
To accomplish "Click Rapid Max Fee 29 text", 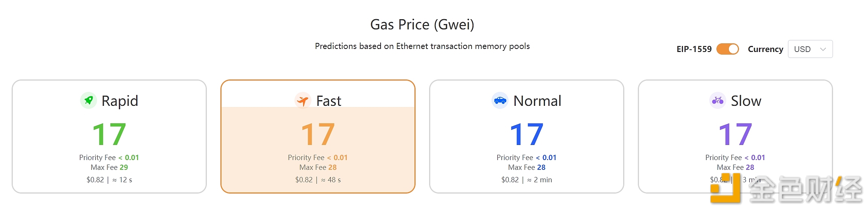I will point(109,167).
